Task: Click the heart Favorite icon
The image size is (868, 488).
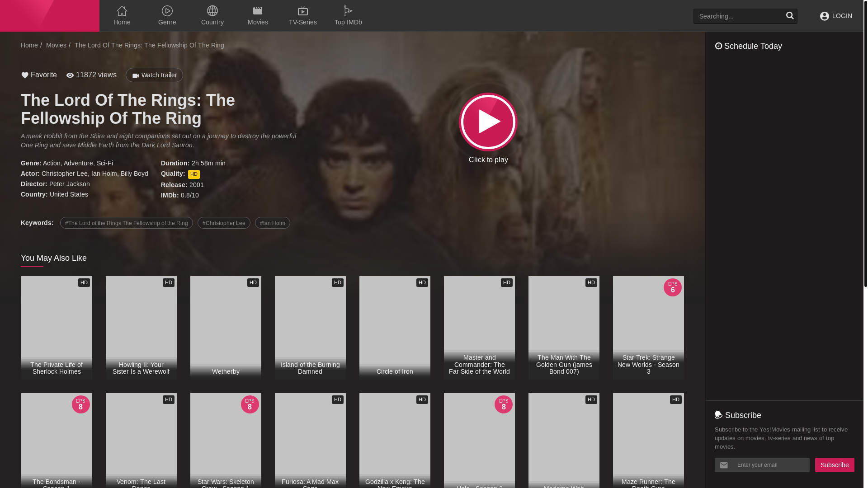Action: pyautogui.click(x=25, y=75)
